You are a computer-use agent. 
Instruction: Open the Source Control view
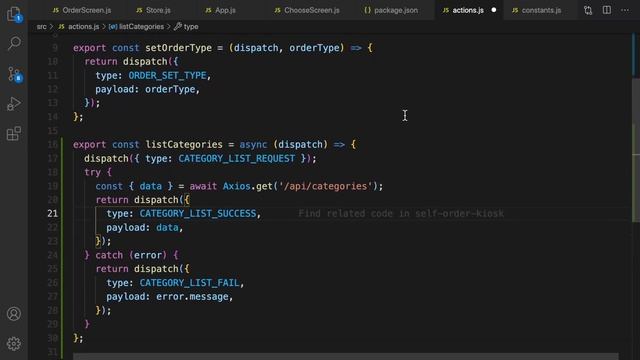click(x=15, y=74)
